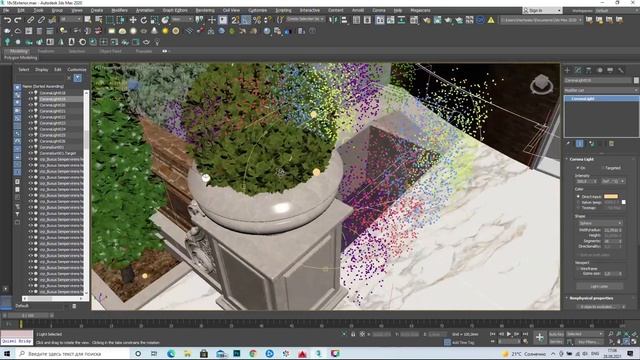
Task: Open the Megascans menu
Action: [x=420, y=10]
